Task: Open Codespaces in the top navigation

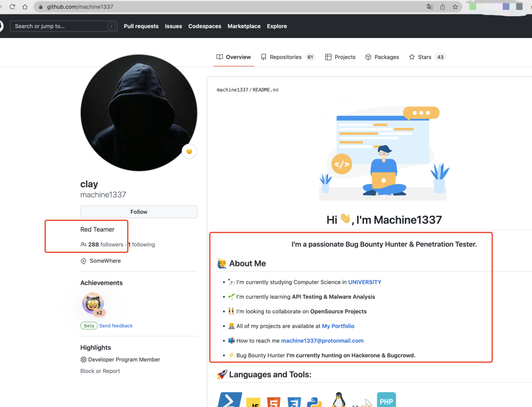Action: (204, 26)
